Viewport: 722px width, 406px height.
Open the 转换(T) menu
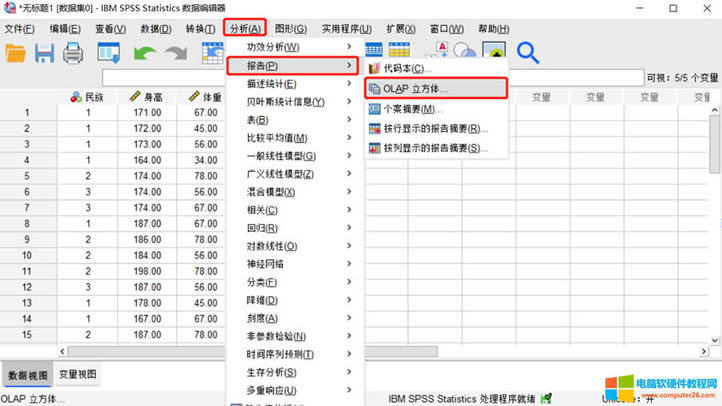(x=200, y=29)
